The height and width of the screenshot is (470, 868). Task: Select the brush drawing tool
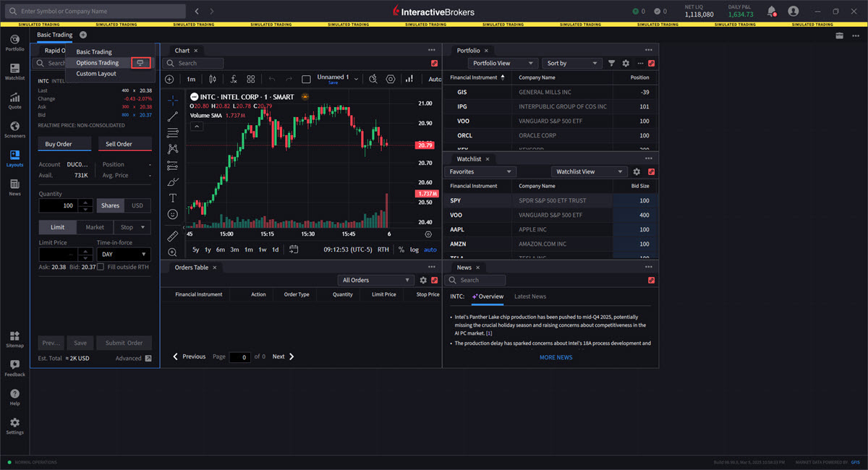pos(173,181)
